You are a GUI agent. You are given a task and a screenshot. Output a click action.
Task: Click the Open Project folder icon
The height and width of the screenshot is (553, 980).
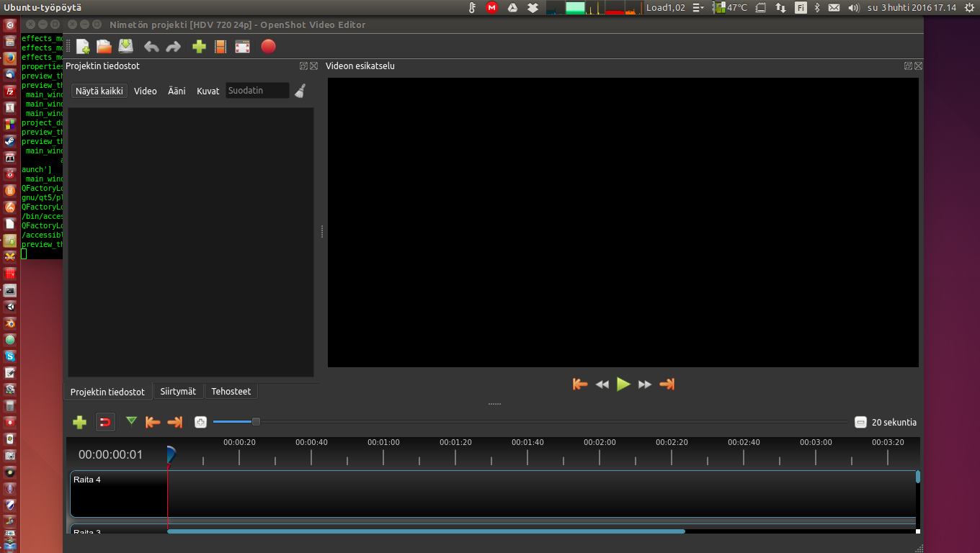pyautogui.click(x=104, y=47)
